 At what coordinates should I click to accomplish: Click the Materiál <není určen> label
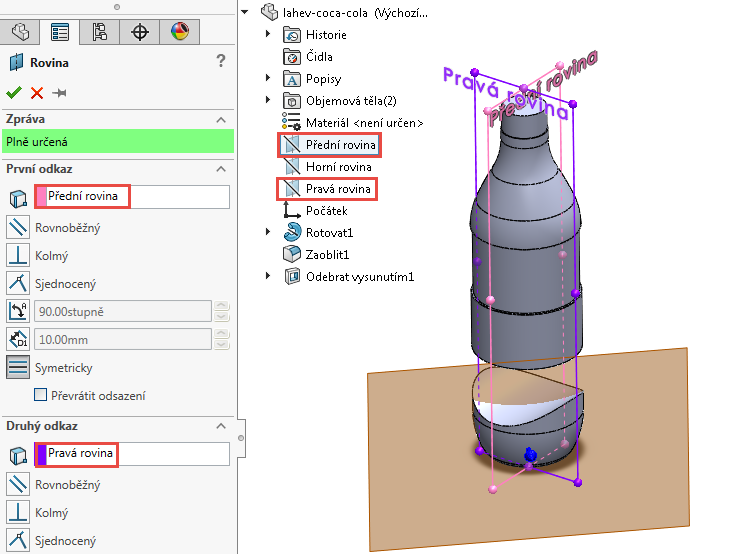point(364,123)
